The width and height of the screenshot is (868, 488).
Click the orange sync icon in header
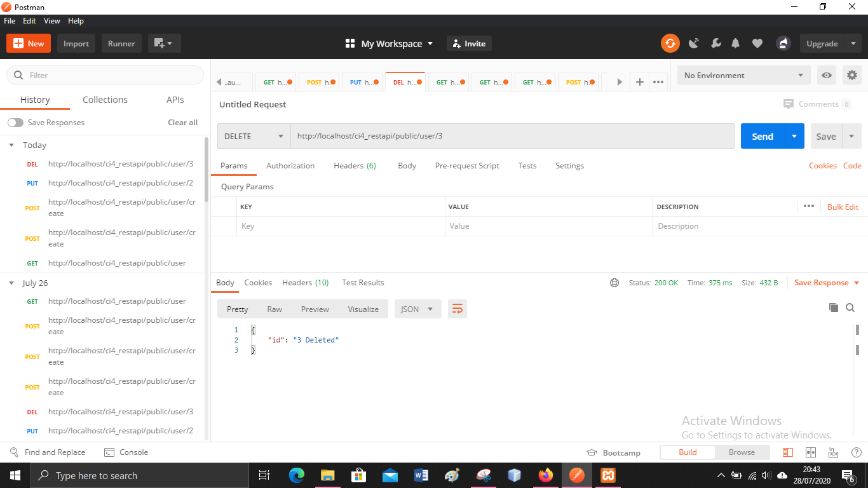point(670,43)
